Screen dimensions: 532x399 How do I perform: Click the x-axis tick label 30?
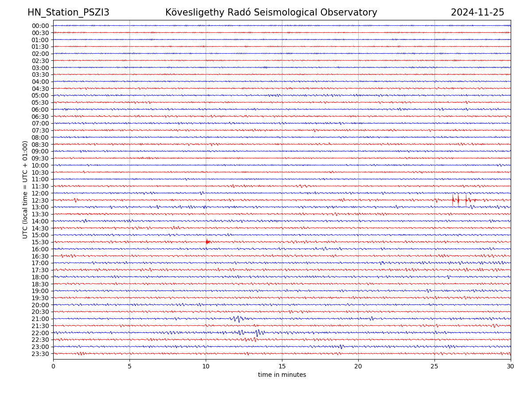(511, 366)
